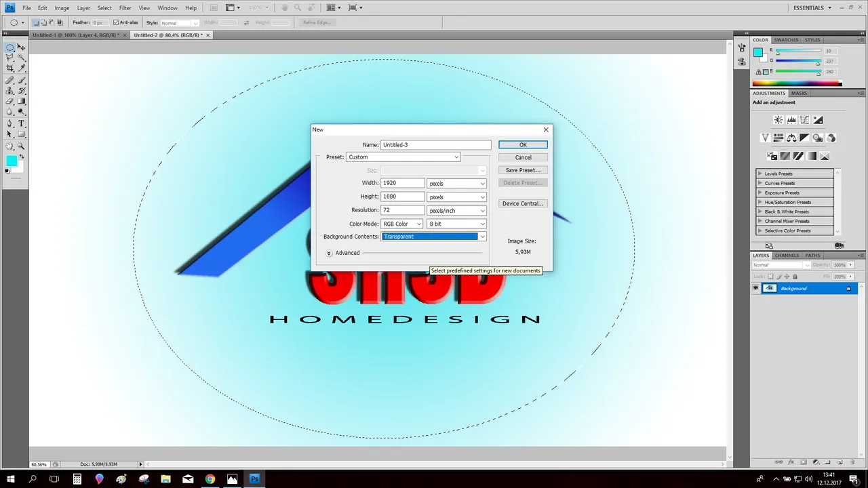Select the Polygonal Lasso tool
The image size is (868, 488).
[9, 58]
